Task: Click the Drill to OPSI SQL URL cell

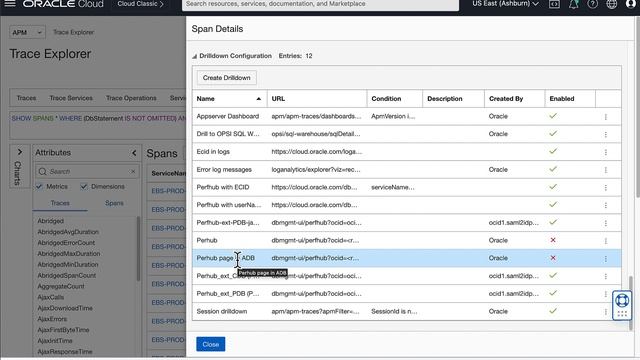Action: pos(316,134)
